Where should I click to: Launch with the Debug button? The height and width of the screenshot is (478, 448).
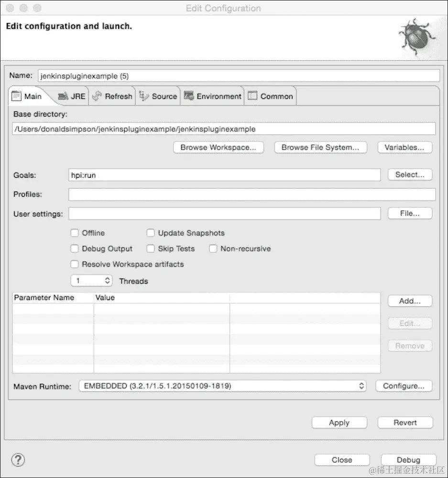click(x=409, y=460)
